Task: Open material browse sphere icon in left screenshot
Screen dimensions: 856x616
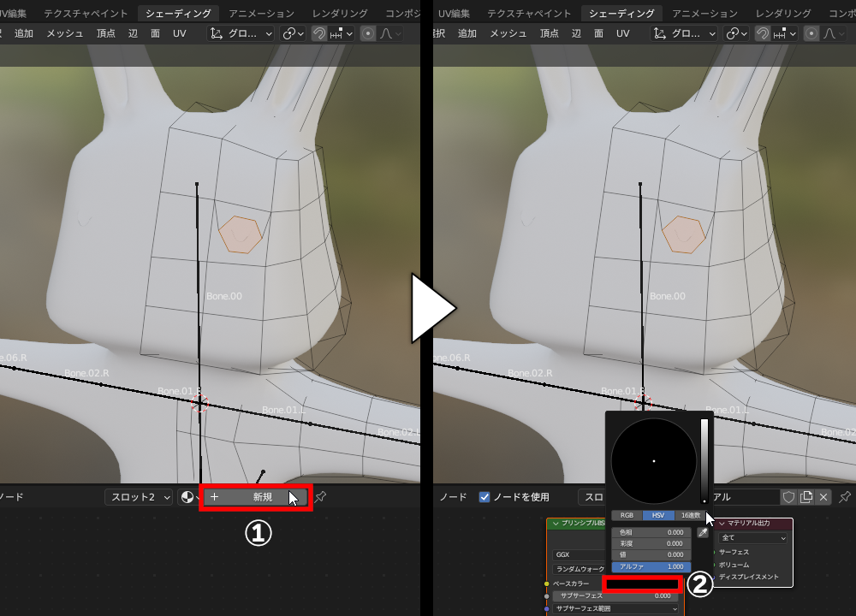Action: (x=189, y=497)
